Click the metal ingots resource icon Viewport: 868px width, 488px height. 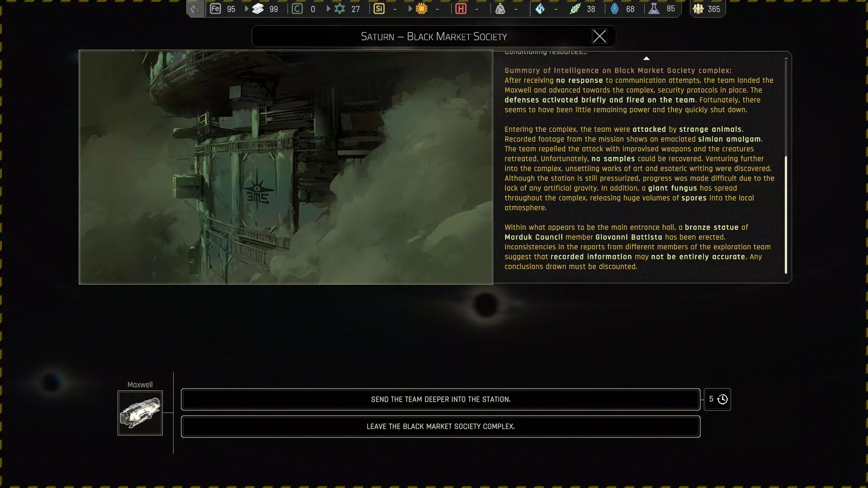[x=258, y=9]
